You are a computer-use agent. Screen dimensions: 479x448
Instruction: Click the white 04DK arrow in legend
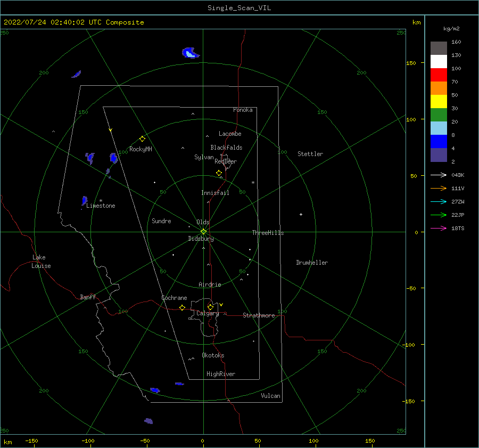pos(439,175)
